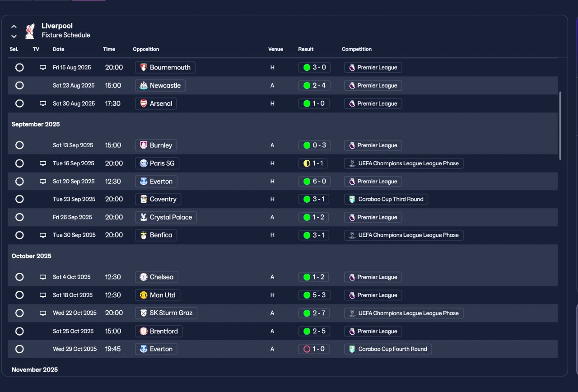
Task: Select the Newcastle fixture radio button
Action: pos(19,85)
